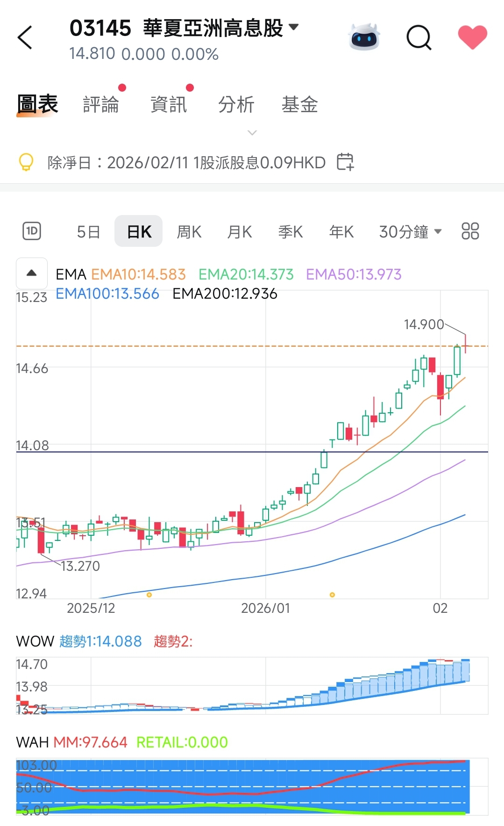Tap the 趨勢2 label
504x826 pixels.
[x=173, y=641]
